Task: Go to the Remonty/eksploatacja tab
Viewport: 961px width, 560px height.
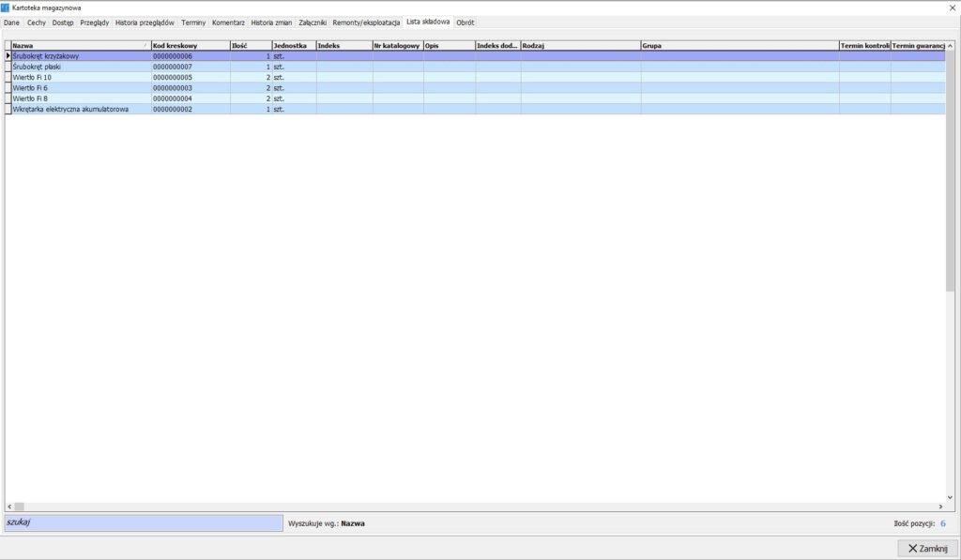Action: point(366,22)
